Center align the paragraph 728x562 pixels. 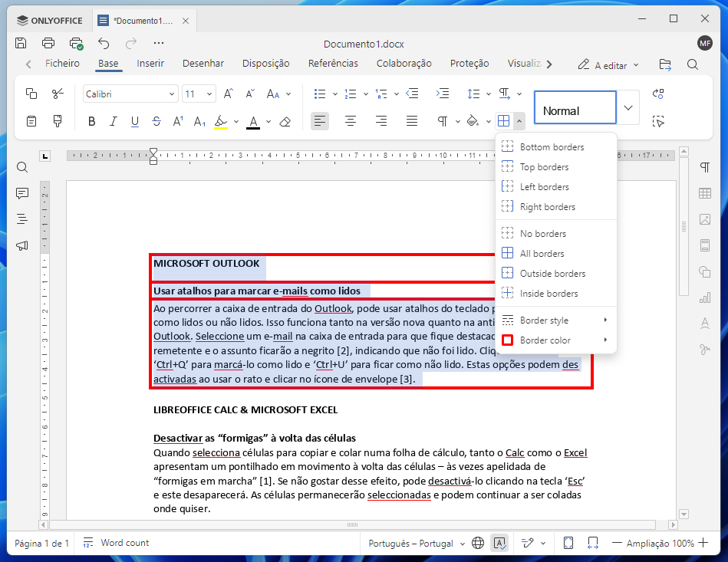pyautogui.click(x=351, y=121)
